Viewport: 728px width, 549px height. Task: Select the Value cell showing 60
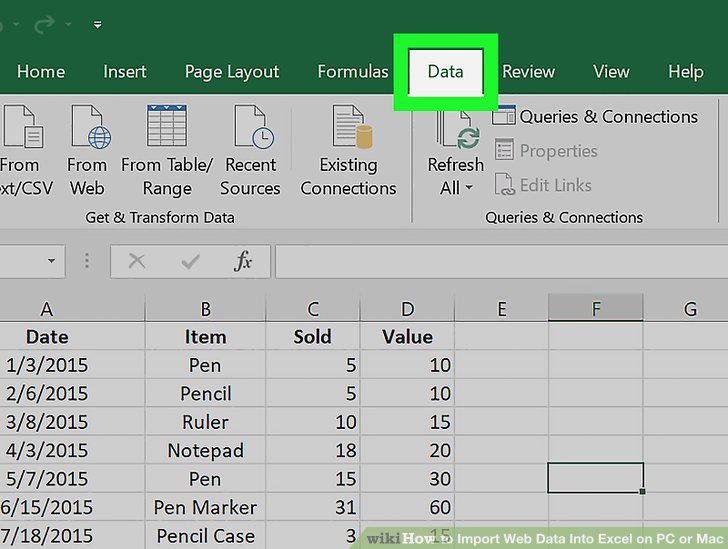point(408,507)
